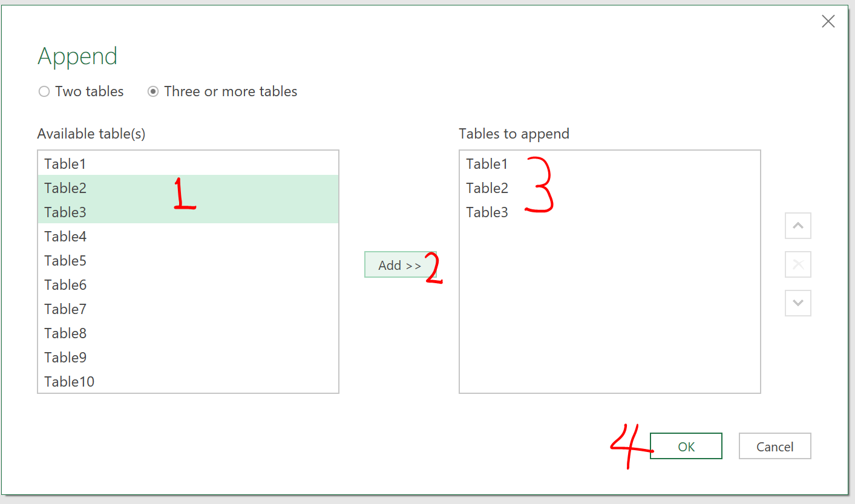The width and height of the screenshot is (855, 504).
Task: Click the remove table X icon
Action: (x=798, y=264)
